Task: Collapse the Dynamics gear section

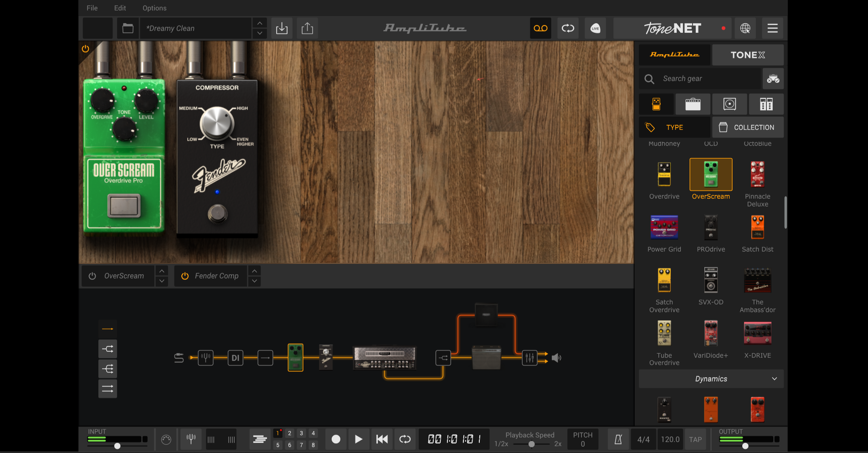Action: click(711, 379)
